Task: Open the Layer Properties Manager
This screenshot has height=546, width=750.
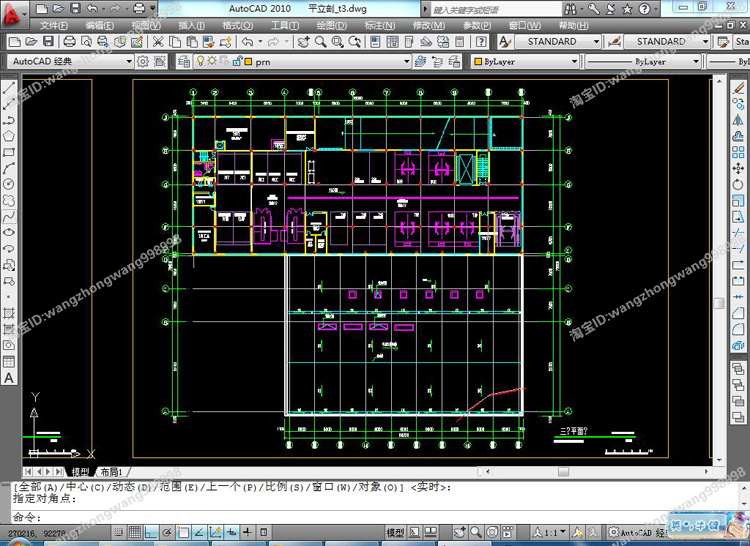Action: coord(184,62)
